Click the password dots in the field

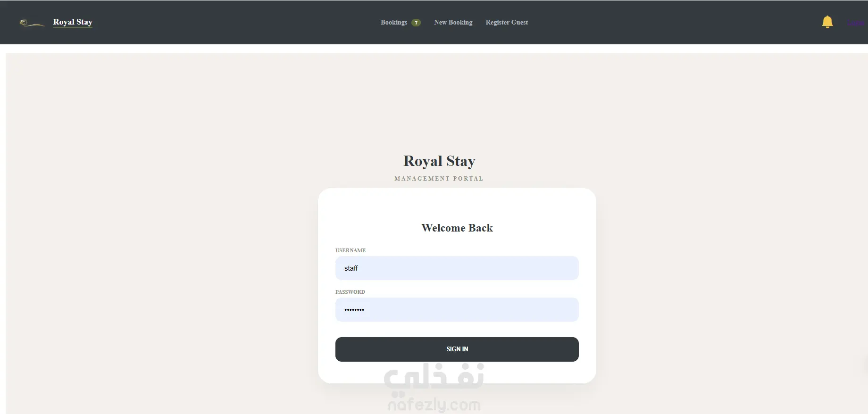pos(354,310)
